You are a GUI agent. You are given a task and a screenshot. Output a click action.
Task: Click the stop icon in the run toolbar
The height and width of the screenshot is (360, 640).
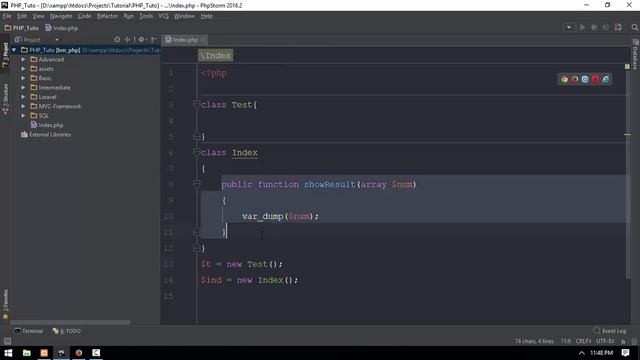606,27
